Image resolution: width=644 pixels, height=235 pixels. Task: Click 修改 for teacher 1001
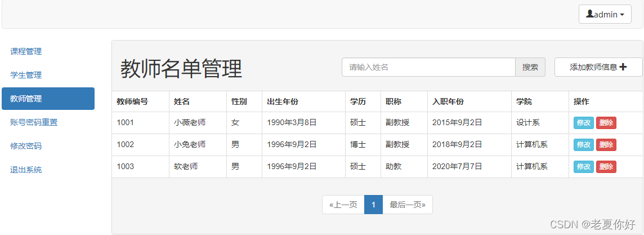tap(584, 122)
